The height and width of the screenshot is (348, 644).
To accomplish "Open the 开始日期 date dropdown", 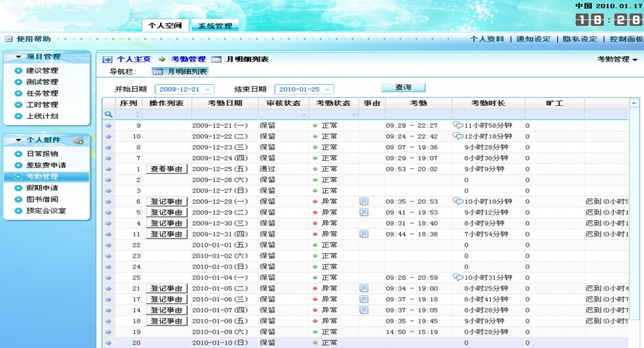I will click(x=209, y=90).
